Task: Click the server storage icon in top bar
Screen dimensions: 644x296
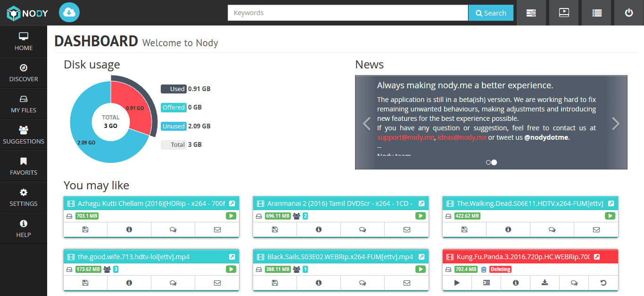Action: click(531, 13)
